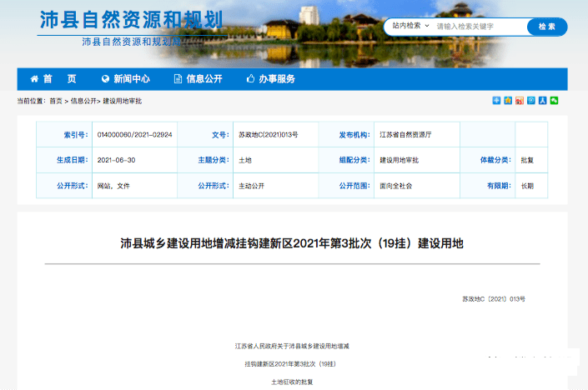This screenshot has width=588, height=390.
Task: Share to Tencent Weibo icon
Action: pyautogui.click(x=531, y=101)
